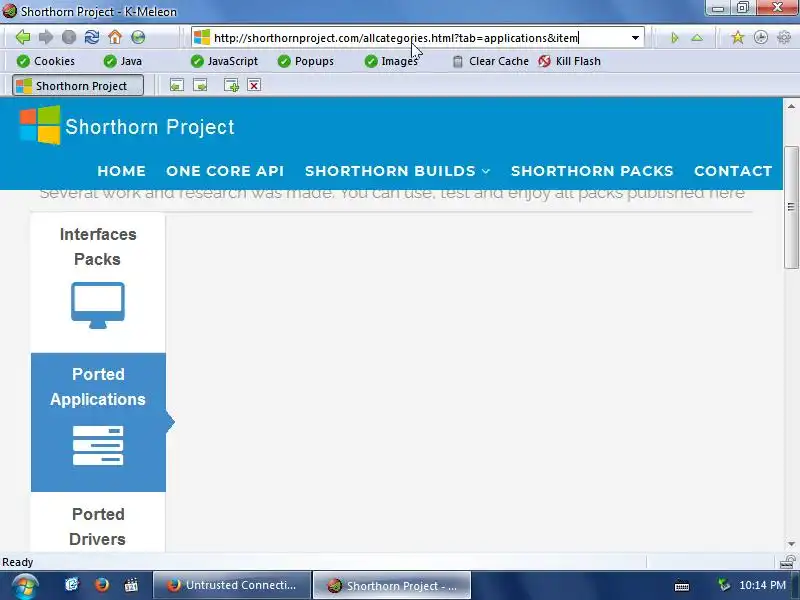Click the security lock icon in the status bar
This screenshot has height=600, width=800.
788,562
